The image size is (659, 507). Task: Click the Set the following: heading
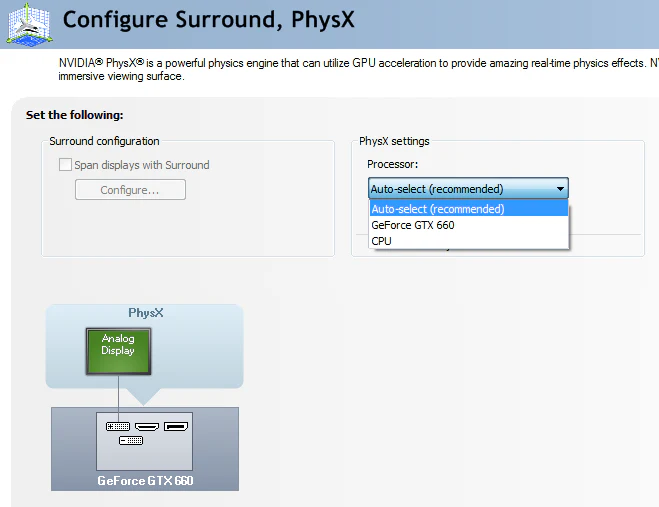click(x=74, y=115)
